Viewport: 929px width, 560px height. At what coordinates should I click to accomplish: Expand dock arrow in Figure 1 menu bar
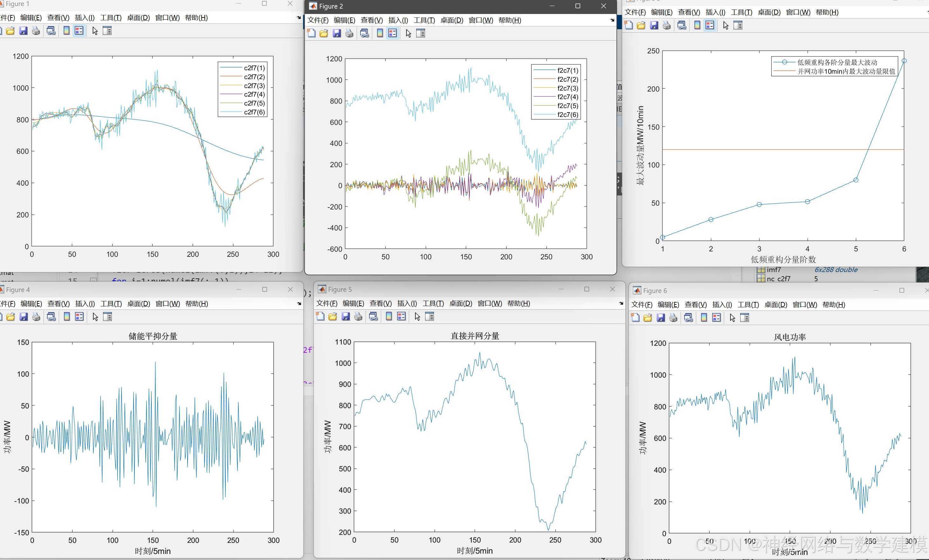tap(299, 18)
